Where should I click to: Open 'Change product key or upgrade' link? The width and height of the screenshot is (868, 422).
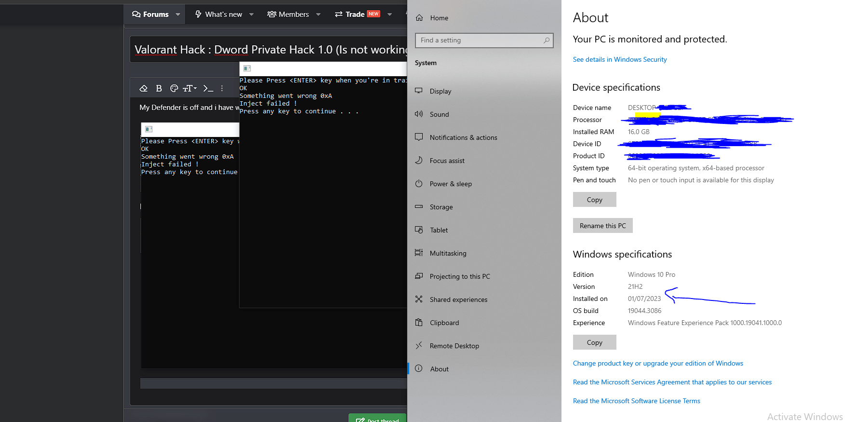pyautogui.click(x=658, y=363)
